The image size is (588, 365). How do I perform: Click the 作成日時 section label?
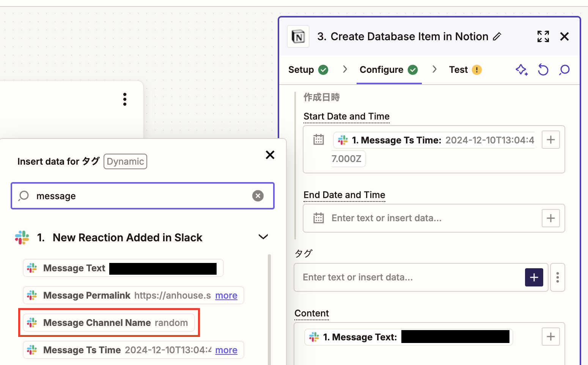321,97
